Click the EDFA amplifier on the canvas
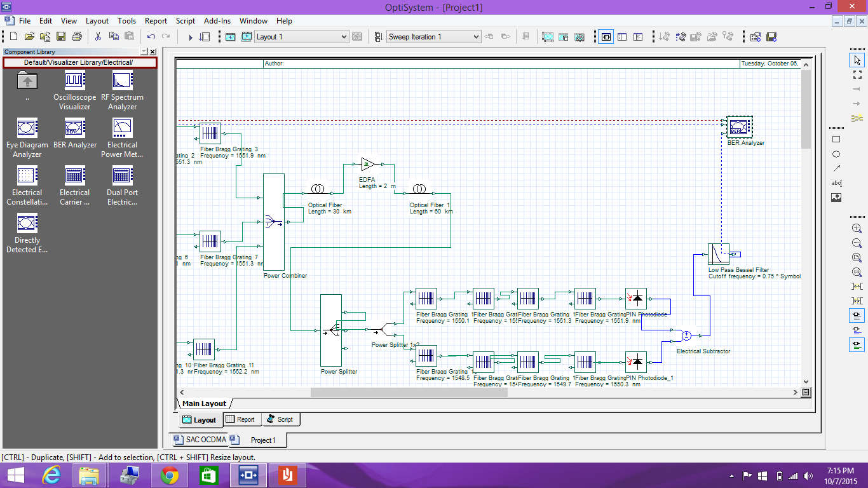 (x=369, y=164)
